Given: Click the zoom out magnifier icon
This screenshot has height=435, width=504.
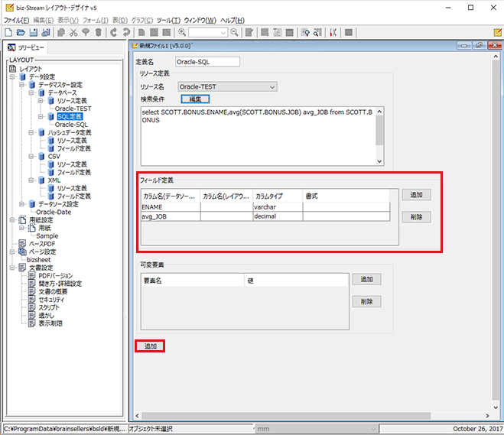Looking at the screenshot, I should click(x=234, y=32).
